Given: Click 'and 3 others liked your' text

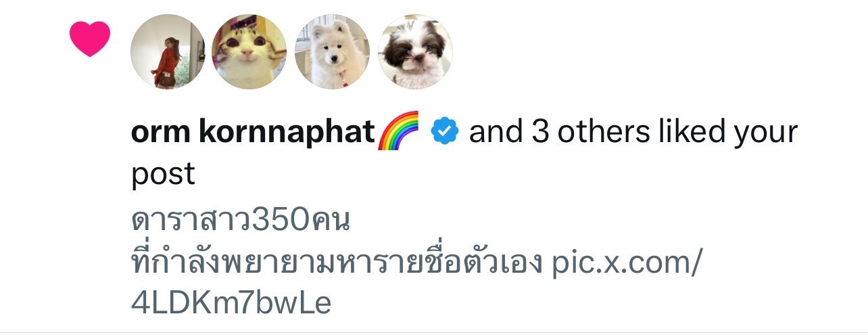Looking at the screenshot, I should pyautogui.click(x=633, y=133).
